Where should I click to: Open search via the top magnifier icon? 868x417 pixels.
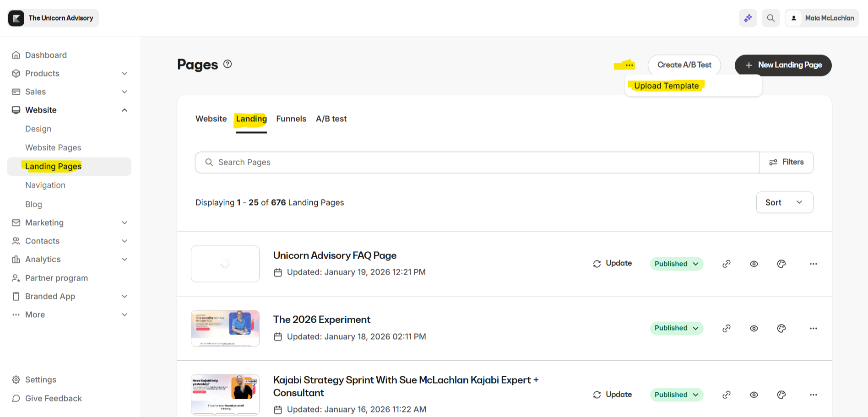pos(771,18)
